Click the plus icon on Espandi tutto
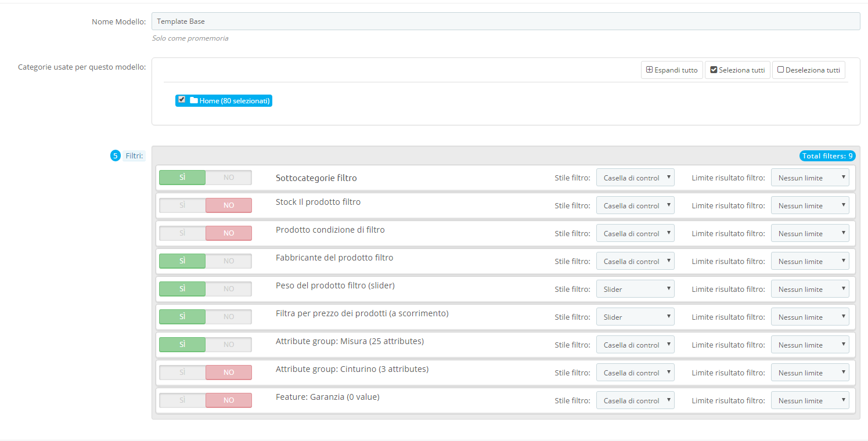 (649, 70)
